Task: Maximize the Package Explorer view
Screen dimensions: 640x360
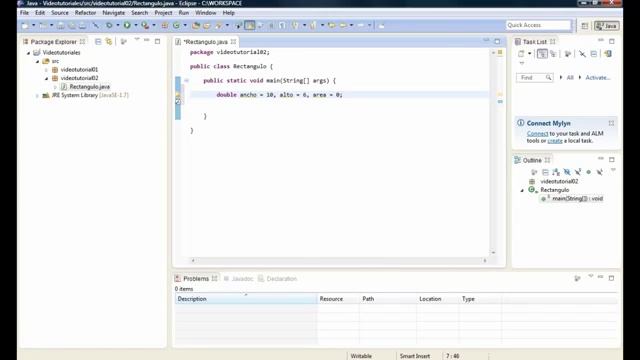Action: coord(158,41)
